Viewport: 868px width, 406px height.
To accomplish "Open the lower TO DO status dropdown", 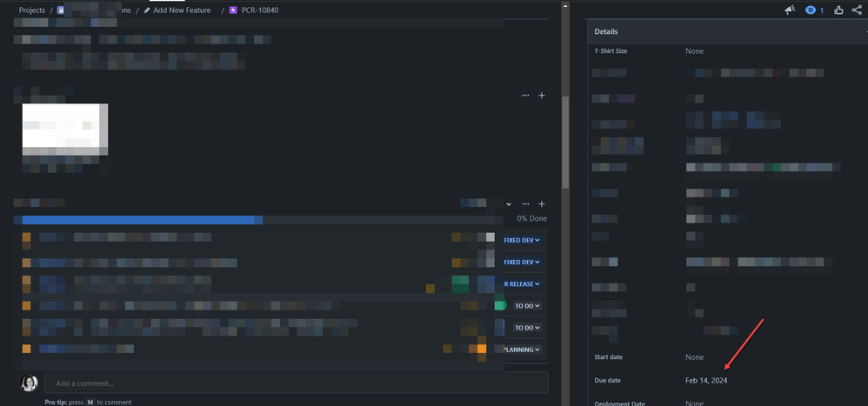I will point(526,328).
